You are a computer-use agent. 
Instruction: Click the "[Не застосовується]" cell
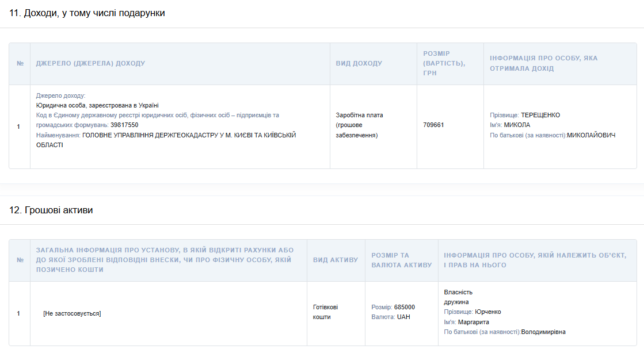tap(72, 313)
